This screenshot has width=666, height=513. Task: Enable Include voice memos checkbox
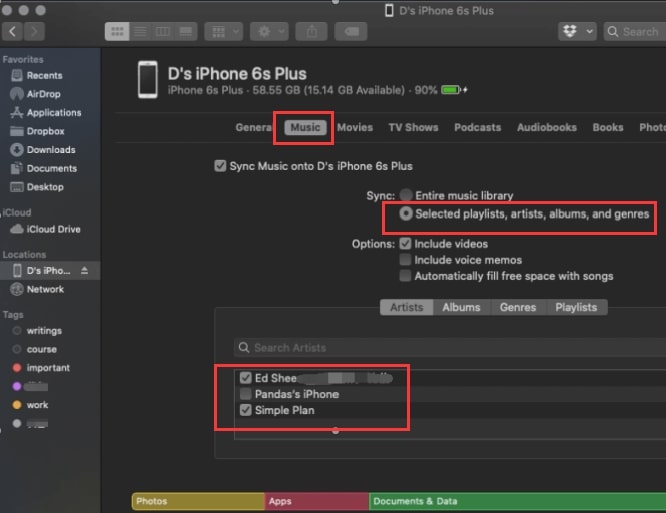click(405, 260)
